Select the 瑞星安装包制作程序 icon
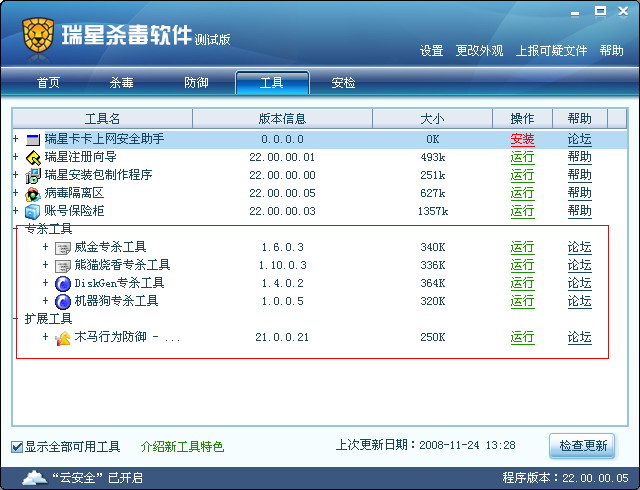Image resolution: width=640 pixels, height=490 pixels. click(33, 176)
